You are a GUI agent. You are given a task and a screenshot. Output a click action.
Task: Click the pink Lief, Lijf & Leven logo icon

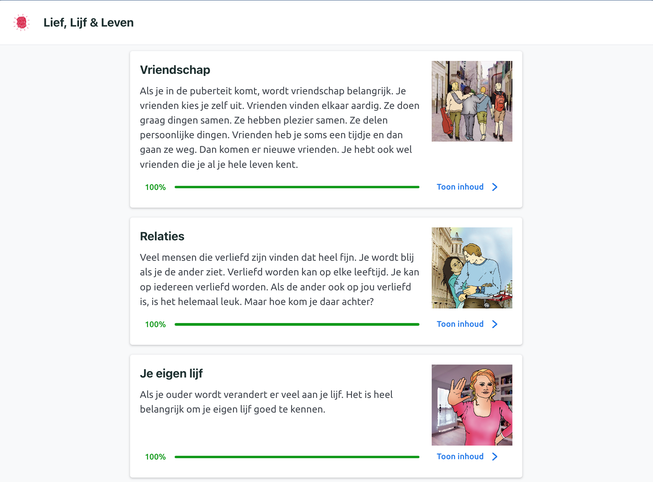21,22
